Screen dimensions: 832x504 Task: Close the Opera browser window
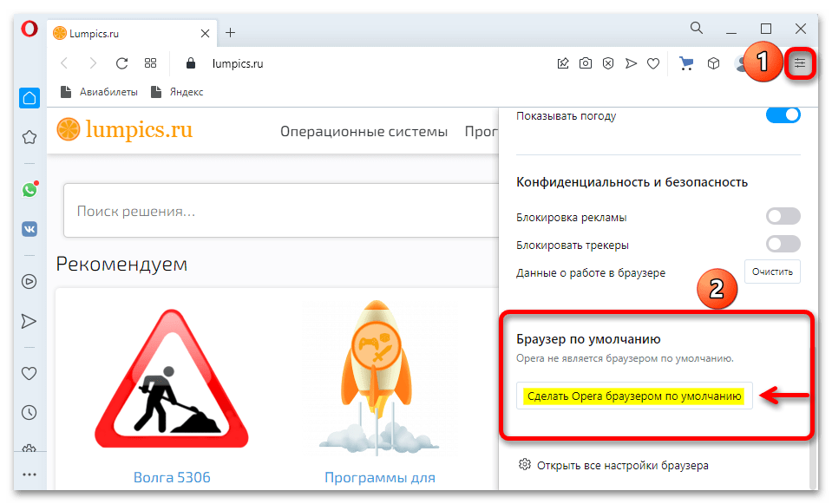pos(801,29)
